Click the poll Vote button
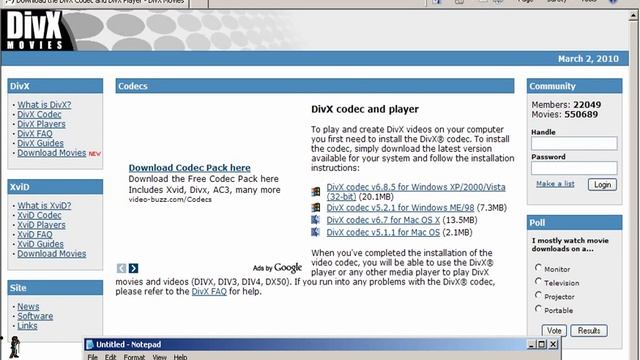The image size is (640, 360). [x=554, y=330]
